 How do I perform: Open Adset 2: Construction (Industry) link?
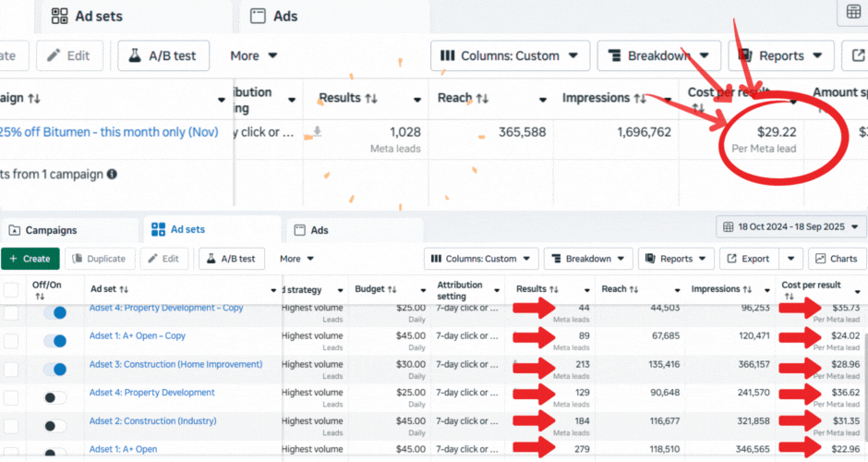point(152,421)
